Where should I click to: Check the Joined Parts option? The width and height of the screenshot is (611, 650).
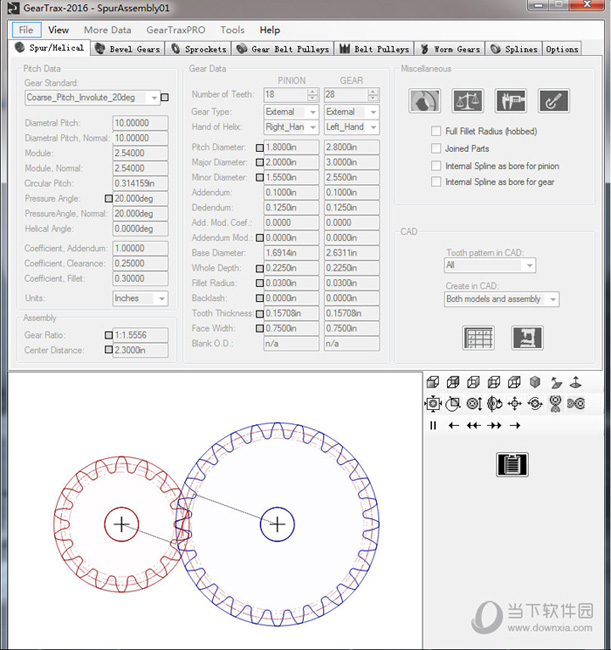point(436,148)
